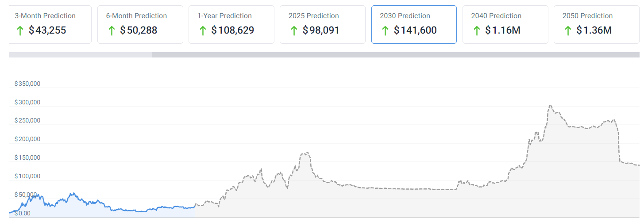Switch to the 2040 Prediction card
This screenshot has width=644, height=222.
[x=505, y=24]
